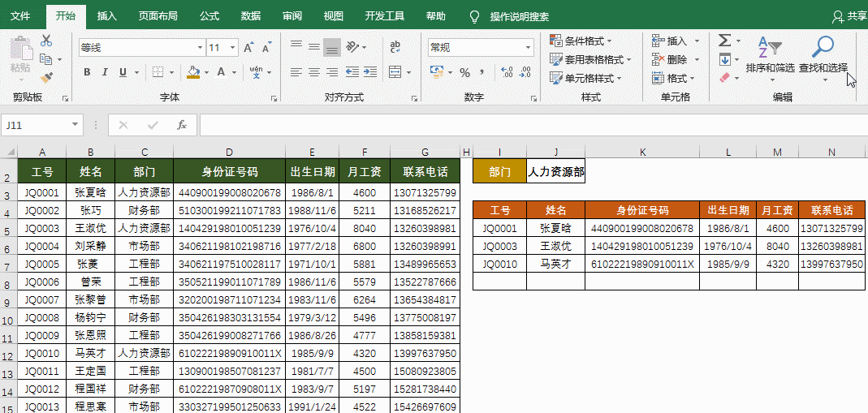Click decrease decimal places icon

pos(525,72)
